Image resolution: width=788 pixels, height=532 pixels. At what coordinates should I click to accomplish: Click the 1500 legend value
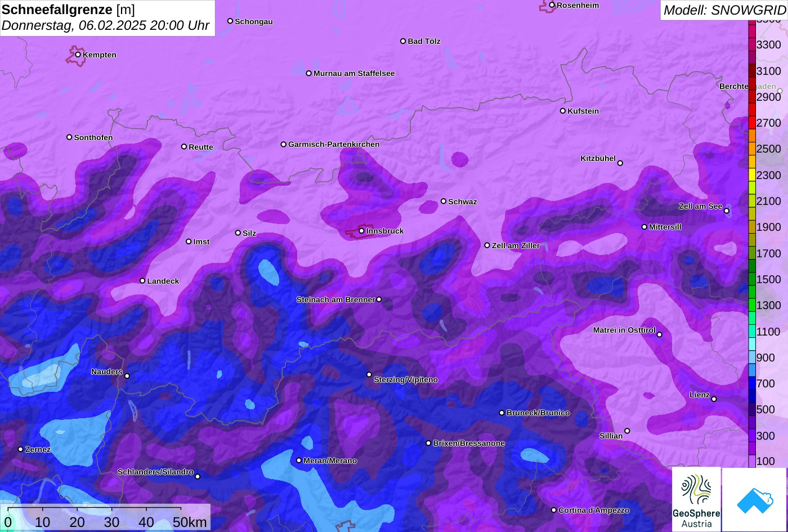(x=768, y=279)
